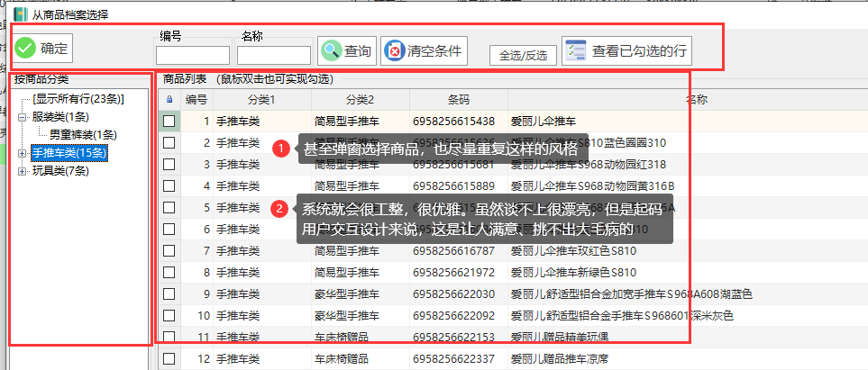The height and width of the screenshot is (370, 868).
Task: Tick the checkbox in row 3
Action: [169, 164]
